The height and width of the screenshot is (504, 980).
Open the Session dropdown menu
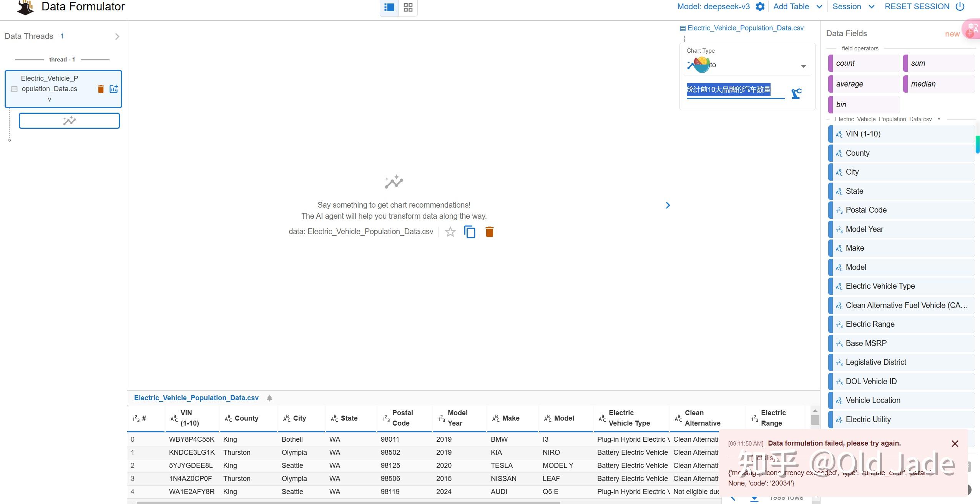(x=854, y=7)
